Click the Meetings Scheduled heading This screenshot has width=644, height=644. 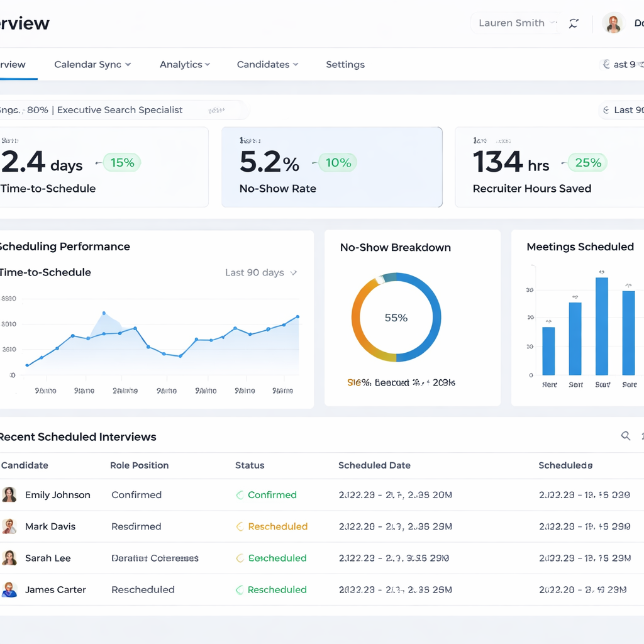pyautogui.click(x=580, y=247)
